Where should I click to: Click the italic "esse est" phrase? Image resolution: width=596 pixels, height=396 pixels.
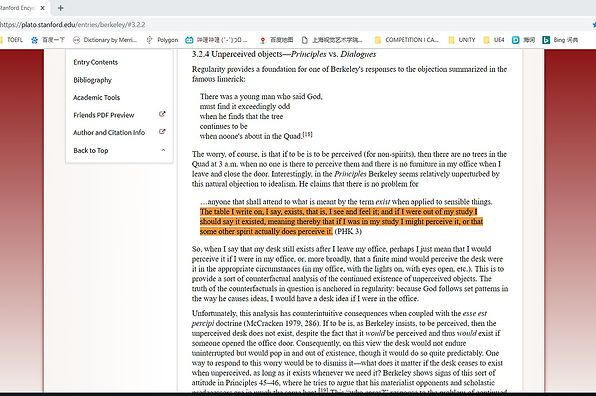pos(475,313)
